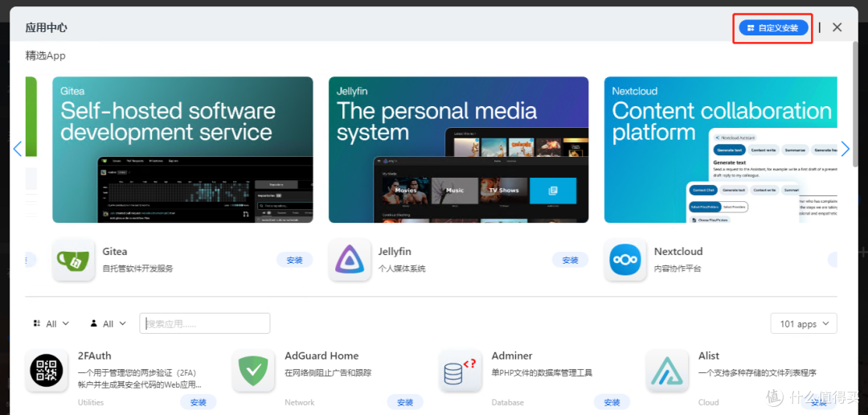Click the Network category label under AdGuard Home
868x415 pixels.
point(300,403)
